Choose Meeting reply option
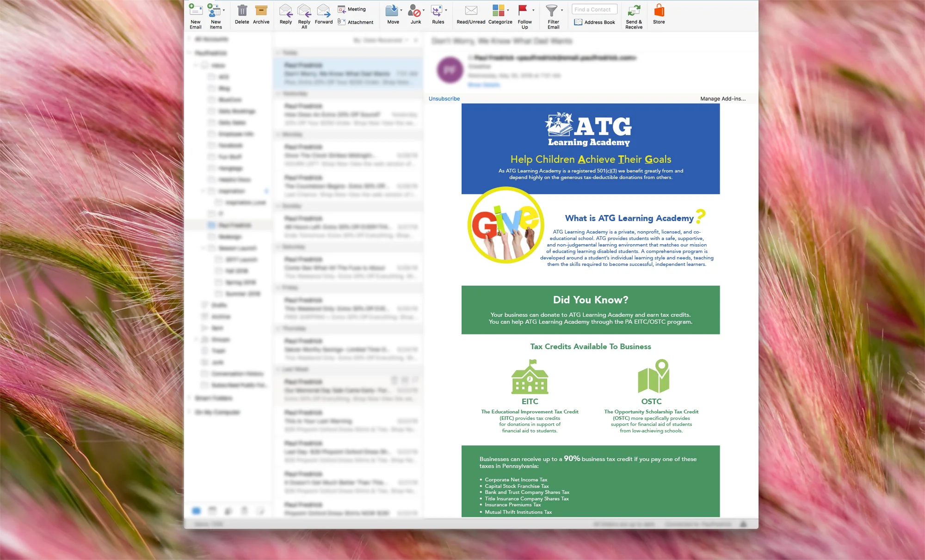 coord(352,9)
